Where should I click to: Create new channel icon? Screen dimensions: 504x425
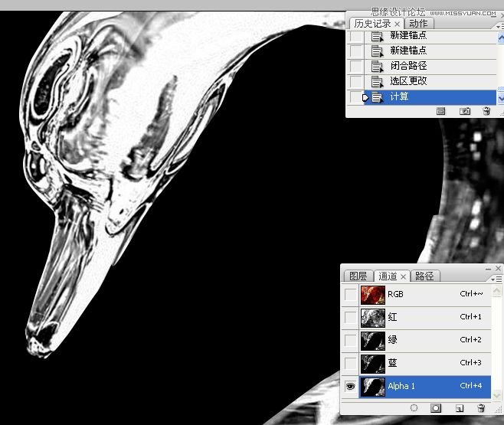(x=460, y=408)
